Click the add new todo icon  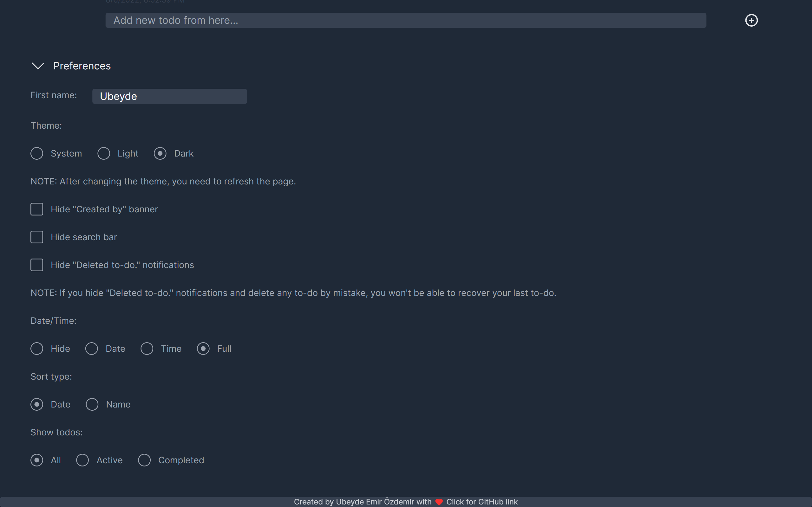click(751, 20)
